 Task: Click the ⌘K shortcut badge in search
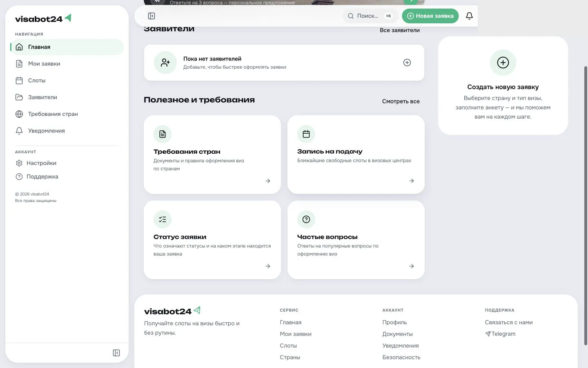pyautogui.click(x=388, y=16)
